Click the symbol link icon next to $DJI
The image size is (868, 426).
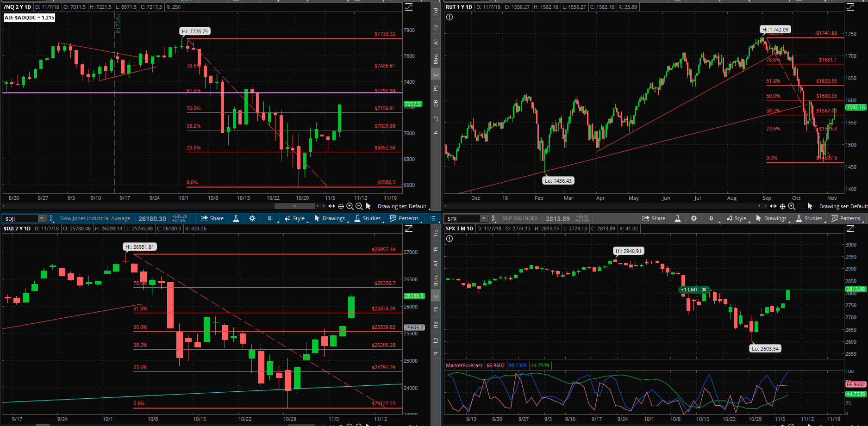click(51, 218)
